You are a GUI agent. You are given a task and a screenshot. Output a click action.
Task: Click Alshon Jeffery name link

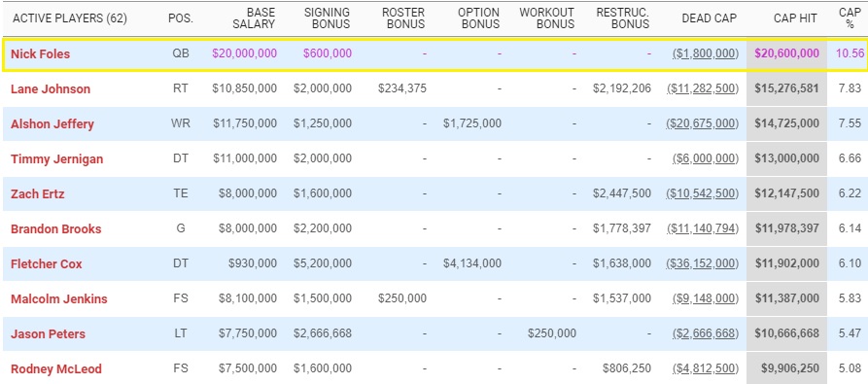pyautogui.click(x=52, y=123)
